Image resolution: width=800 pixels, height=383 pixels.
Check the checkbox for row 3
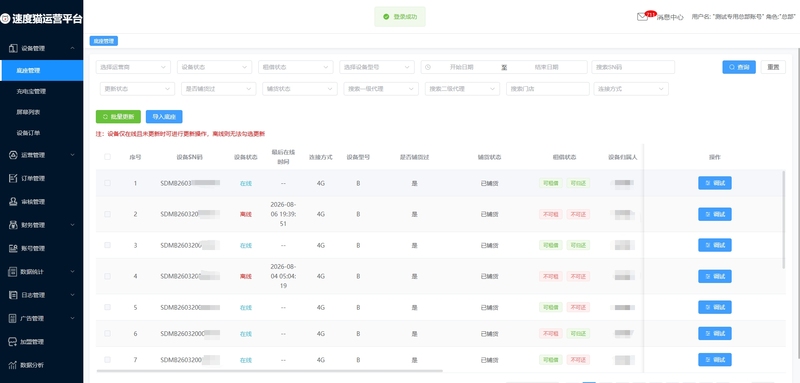click(x=107, y=245)
